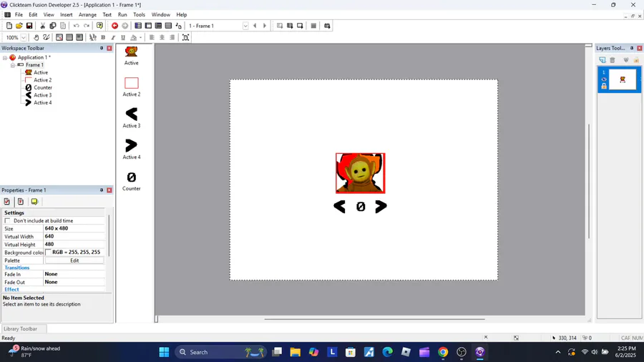Copy selection with the copy icon
This screenshot has width=644, height=362.
point(52,26)
